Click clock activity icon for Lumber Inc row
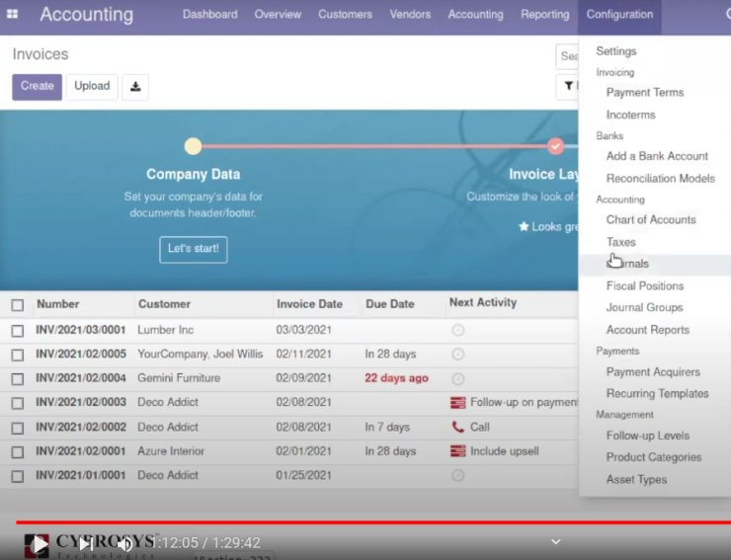This screenshot has width=731, height=560. [x=457, y=330]
